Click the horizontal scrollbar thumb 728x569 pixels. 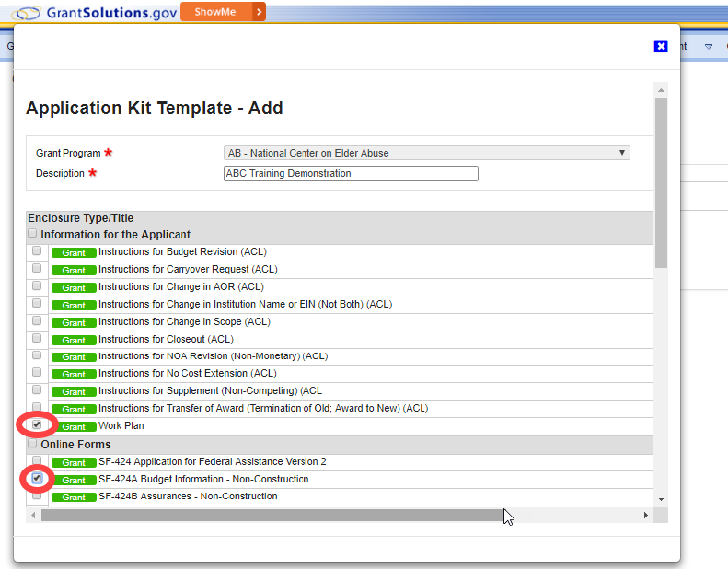[272, 516]
